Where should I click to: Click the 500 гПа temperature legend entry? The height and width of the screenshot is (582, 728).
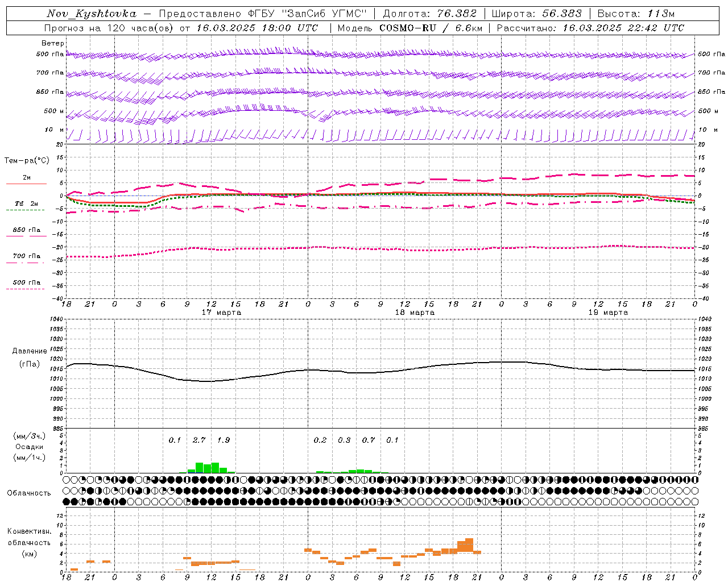click(27, 282)
